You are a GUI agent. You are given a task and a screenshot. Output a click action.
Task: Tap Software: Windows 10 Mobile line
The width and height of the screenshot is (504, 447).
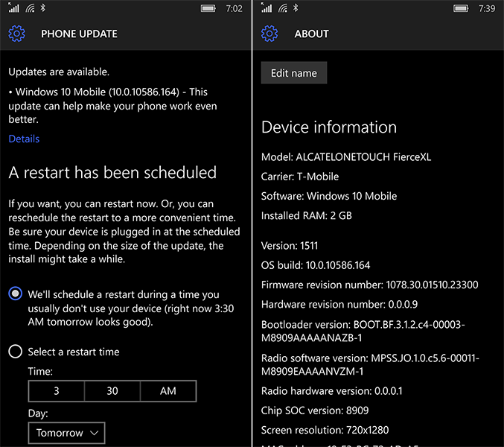(x=329, y=196)
